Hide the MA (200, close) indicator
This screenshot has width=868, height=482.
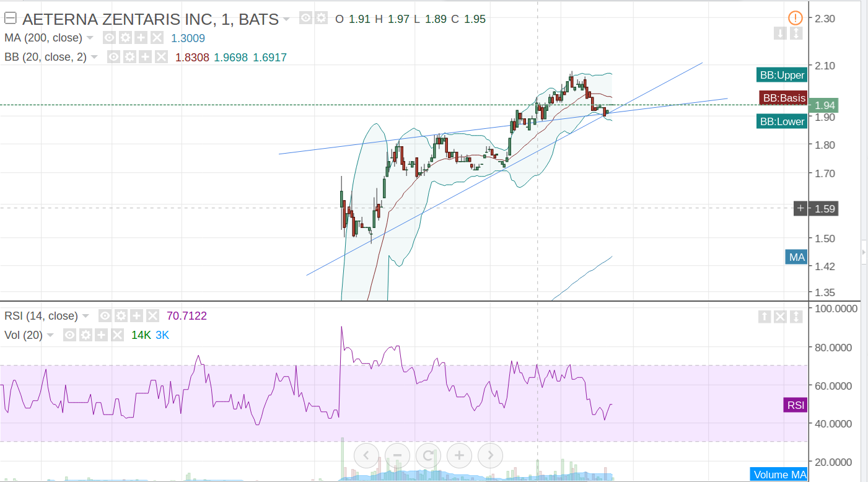pyautogui.click(x=109, y=38)
